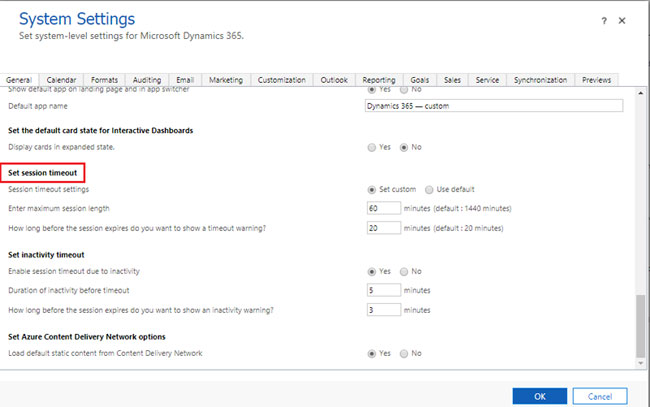Image resolution: width=650 pixels, height=407 pixels.
Task: Click the maximum session length field
Action: click(x=384, y=208)
